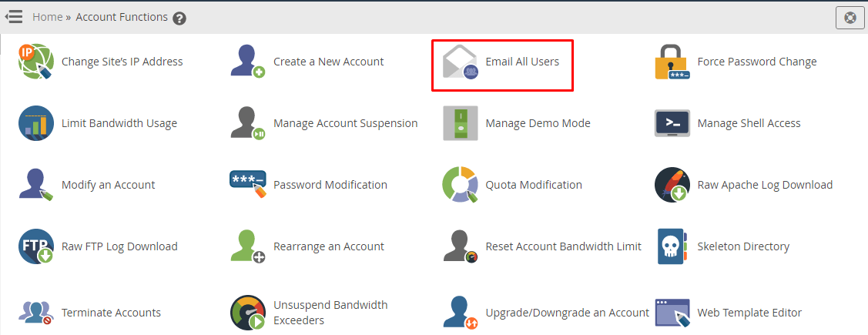Click the Change Site's IP Address icon

35,62
